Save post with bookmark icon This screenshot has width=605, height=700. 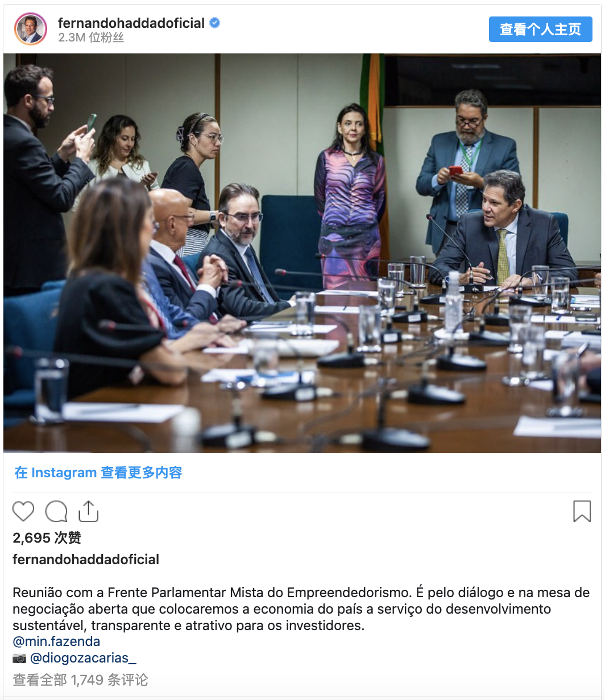point(582,511)
